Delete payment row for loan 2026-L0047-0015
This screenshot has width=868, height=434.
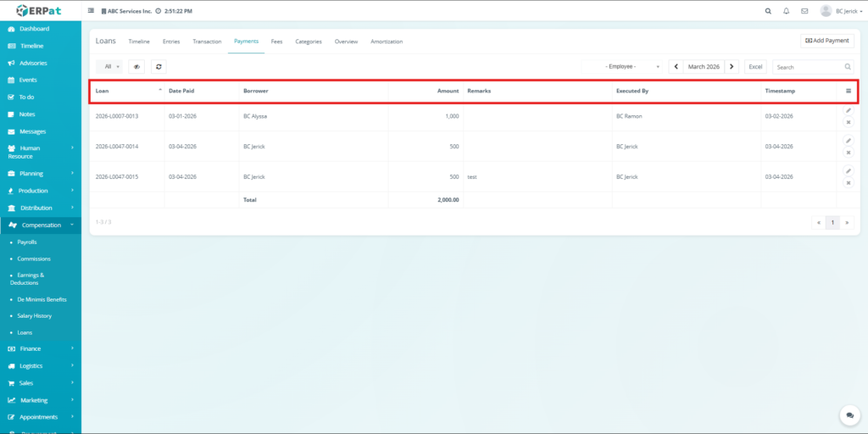[x=848, y=182]
